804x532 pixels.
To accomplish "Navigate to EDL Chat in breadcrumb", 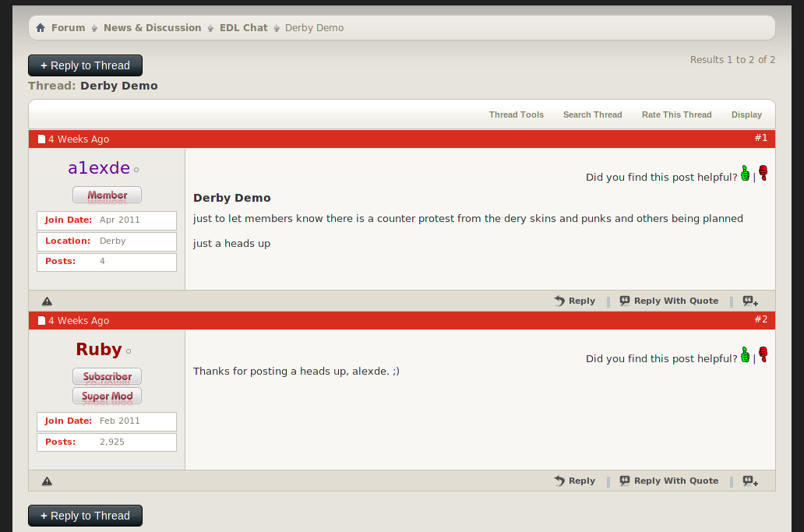I will click(x=243, y=28).
